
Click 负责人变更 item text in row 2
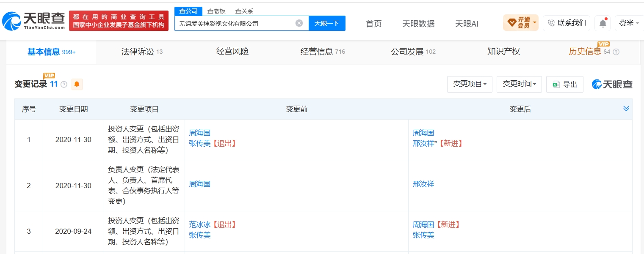pyautogui.click(x=144, y=185)
